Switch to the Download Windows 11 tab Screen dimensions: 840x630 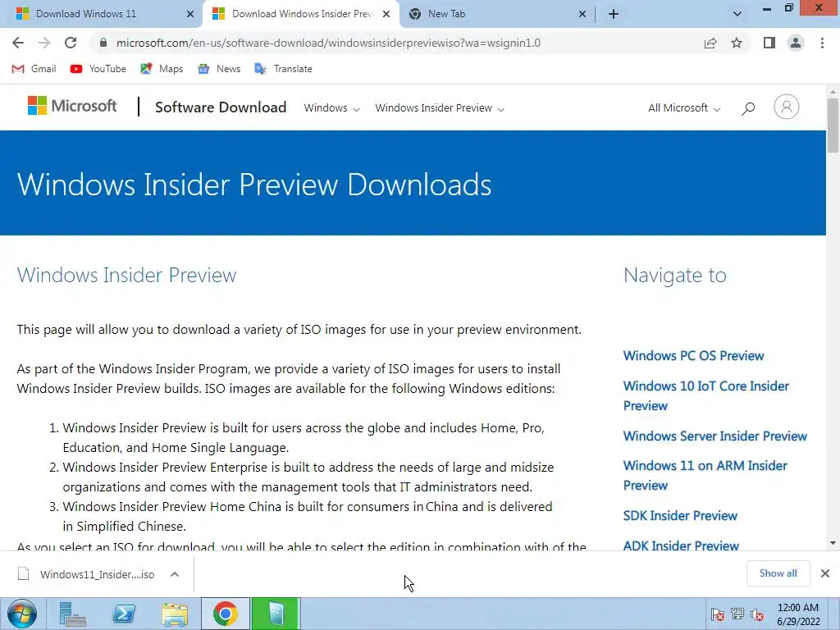101,14
